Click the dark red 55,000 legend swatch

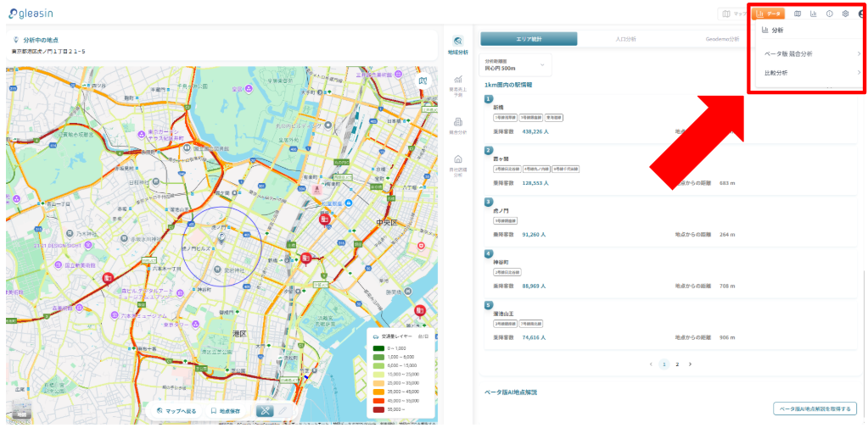[378, 409]
